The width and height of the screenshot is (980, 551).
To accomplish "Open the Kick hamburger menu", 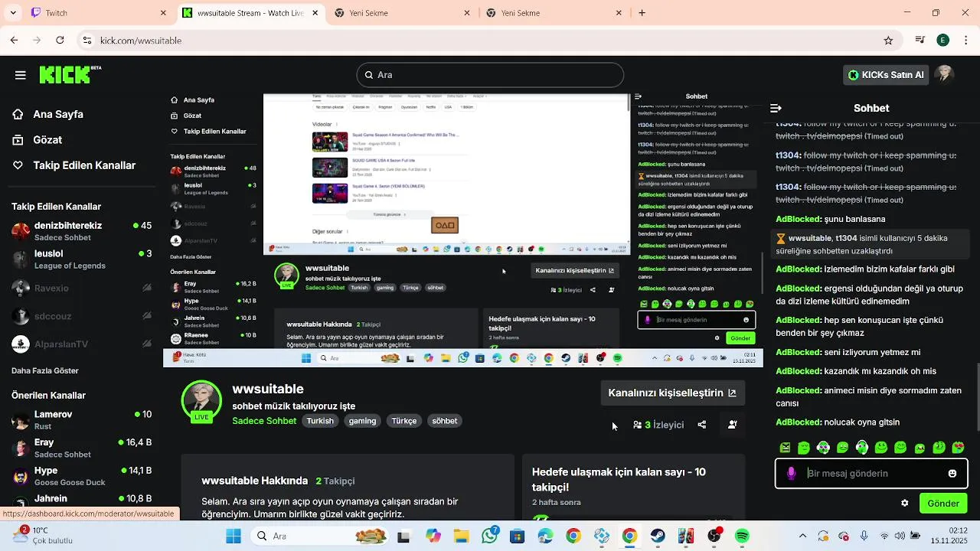I will [x=20, y=75].
